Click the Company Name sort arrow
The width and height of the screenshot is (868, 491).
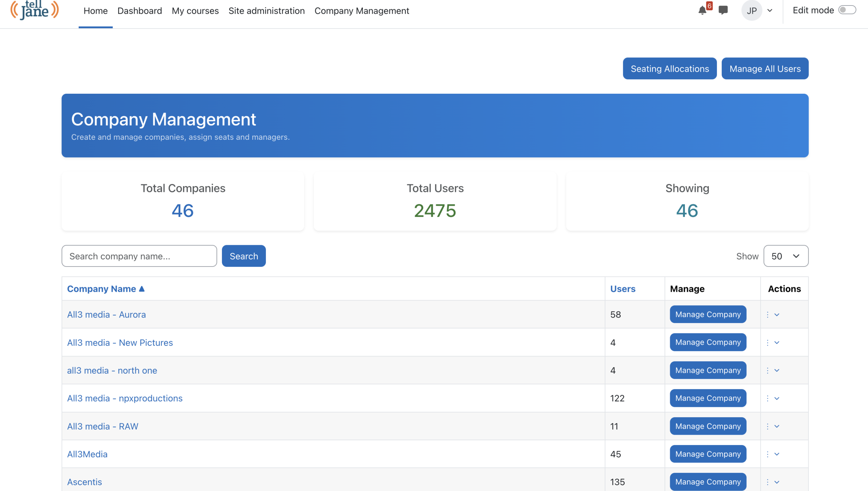[x=142, y=289]
